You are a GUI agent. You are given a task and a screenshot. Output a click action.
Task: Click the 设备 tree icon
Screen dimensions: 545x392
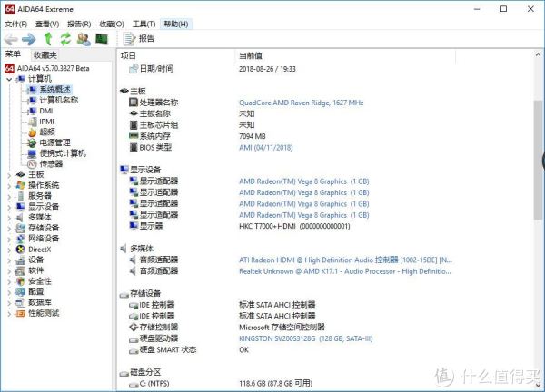[x=21, y=260]
